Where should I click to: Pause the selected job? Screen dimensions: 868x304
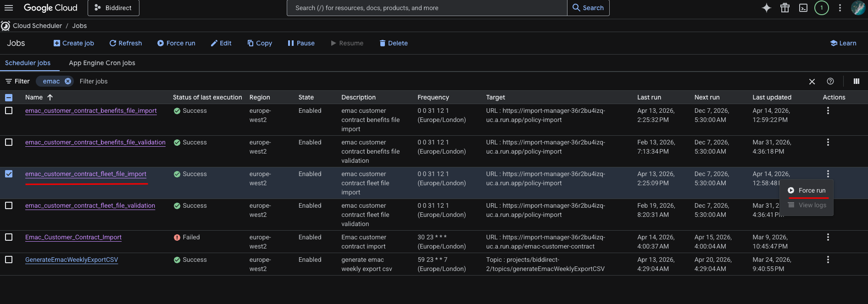pos(301,43)
